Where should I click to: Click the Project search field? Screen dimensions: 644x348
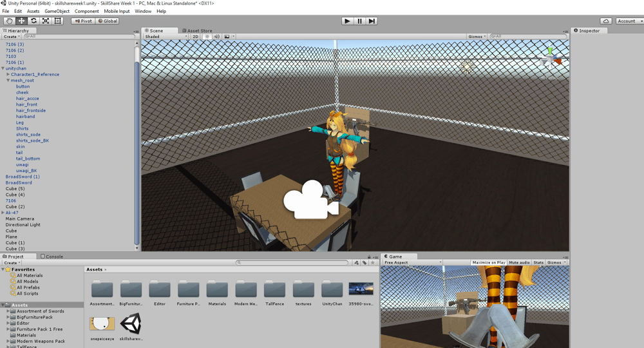click(x=292, y=262)
